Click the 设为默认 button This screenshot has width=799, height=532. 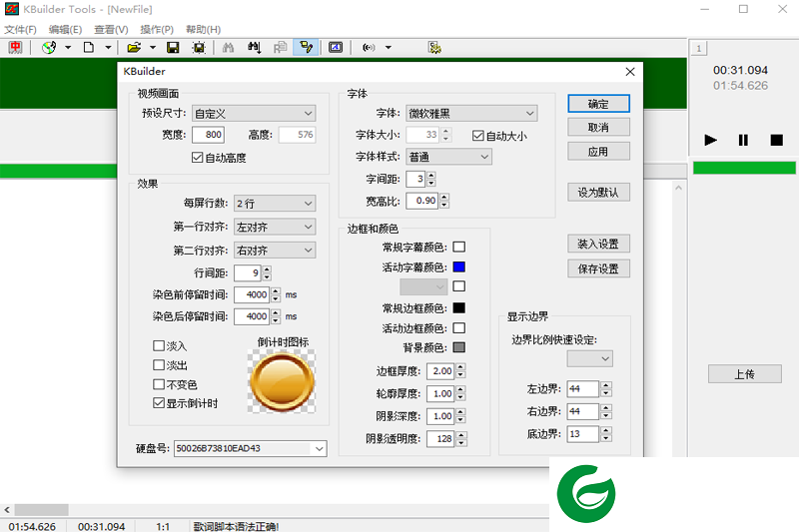(598, 192)
